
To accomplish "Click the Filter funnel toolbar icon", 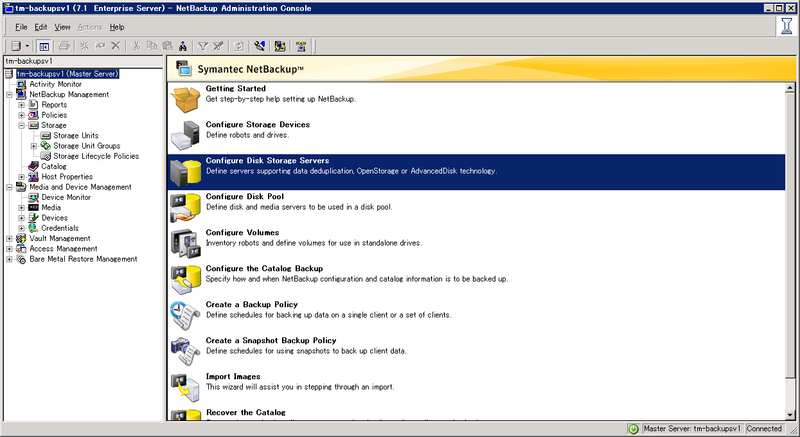I will click(x=203, y=46).
